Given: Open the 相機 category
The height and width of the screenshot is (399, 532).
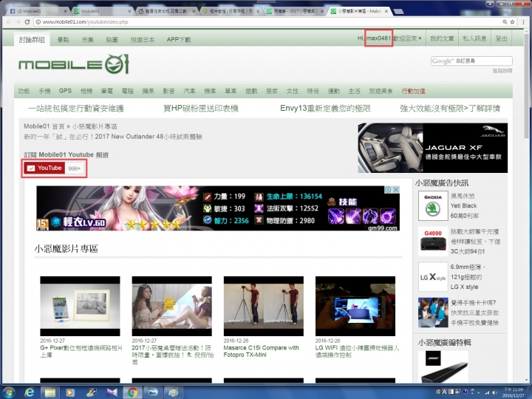Looking at the screenshot, I should pyautogui.click(x=86, y=91).
